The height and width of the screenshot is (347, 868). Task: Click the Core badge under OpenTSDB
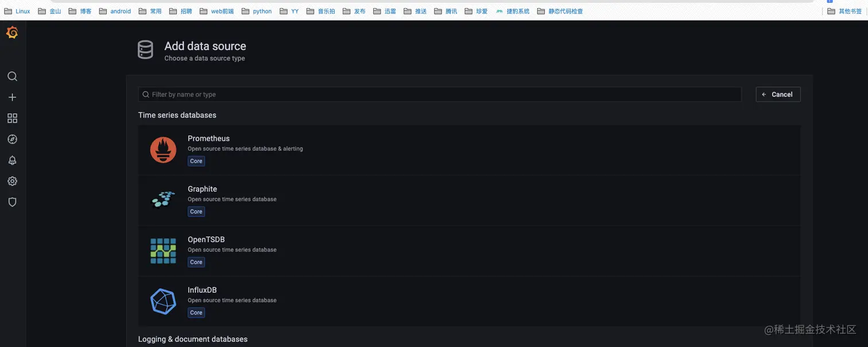(x=196, y=263)
